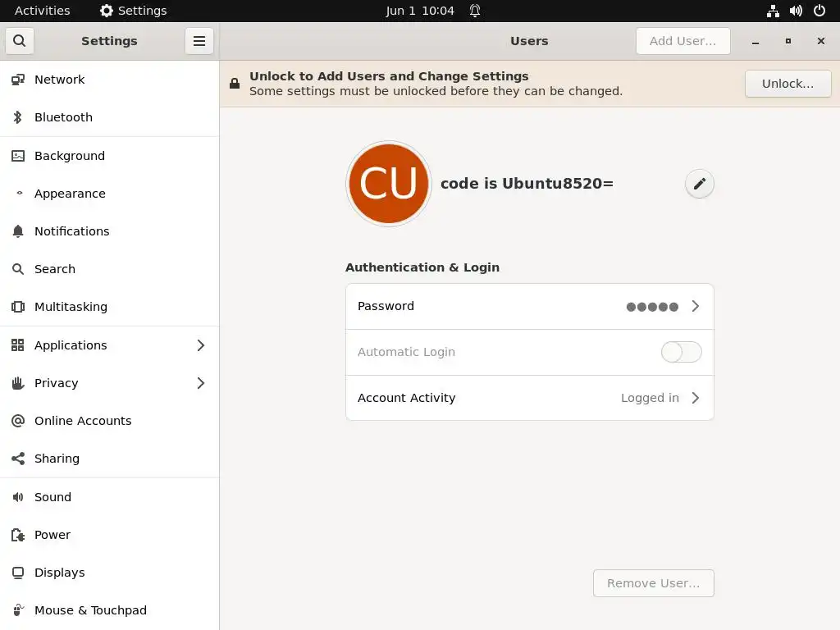Click the Remove User... button
The image size is (840, 630).
coord(653,583)
